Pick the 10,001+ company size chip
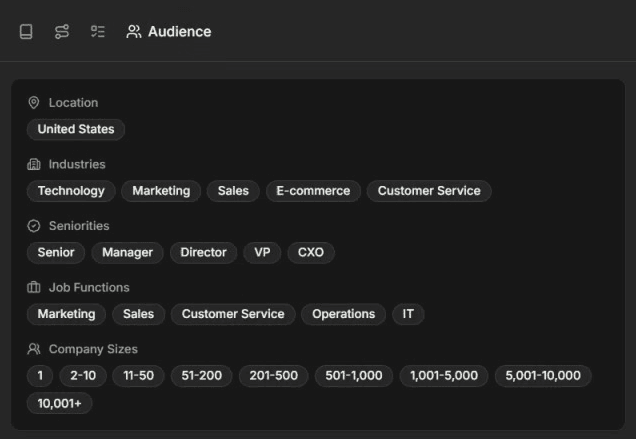 pyautogui.click(x=60, y=403)
